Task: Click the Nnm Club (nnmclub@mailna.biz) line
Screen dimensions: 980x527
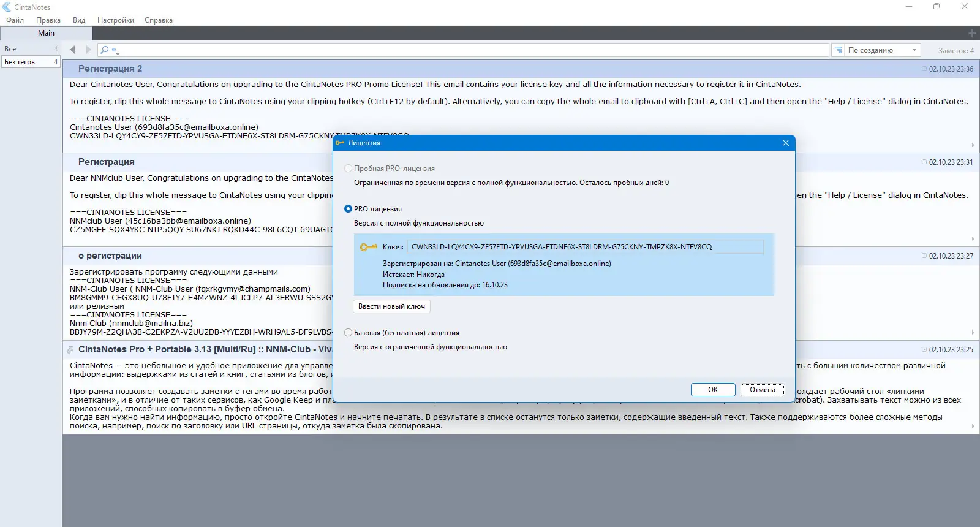Action: 131,324
